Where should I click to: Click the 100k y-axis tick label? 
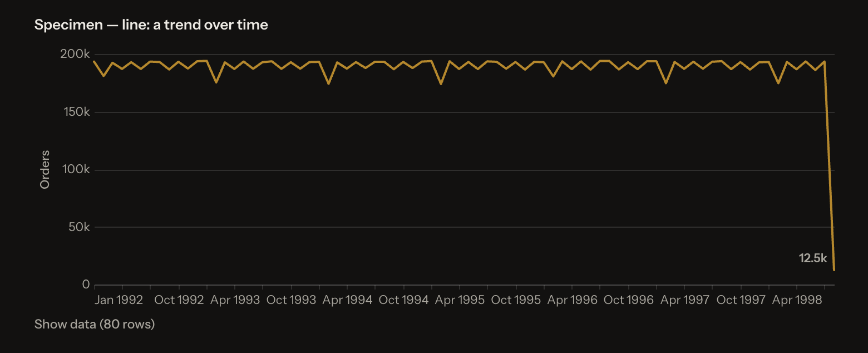(76, 170)
